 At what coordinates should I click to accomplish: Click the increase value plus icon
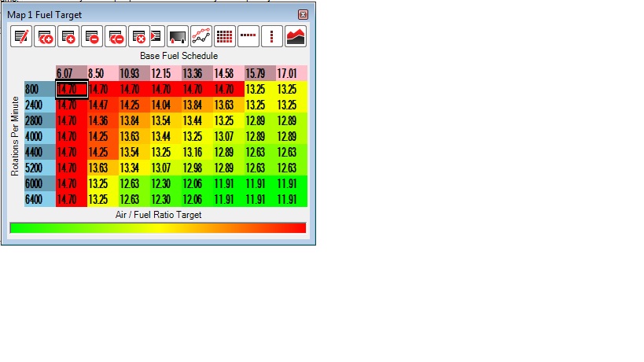coord(68,36)
